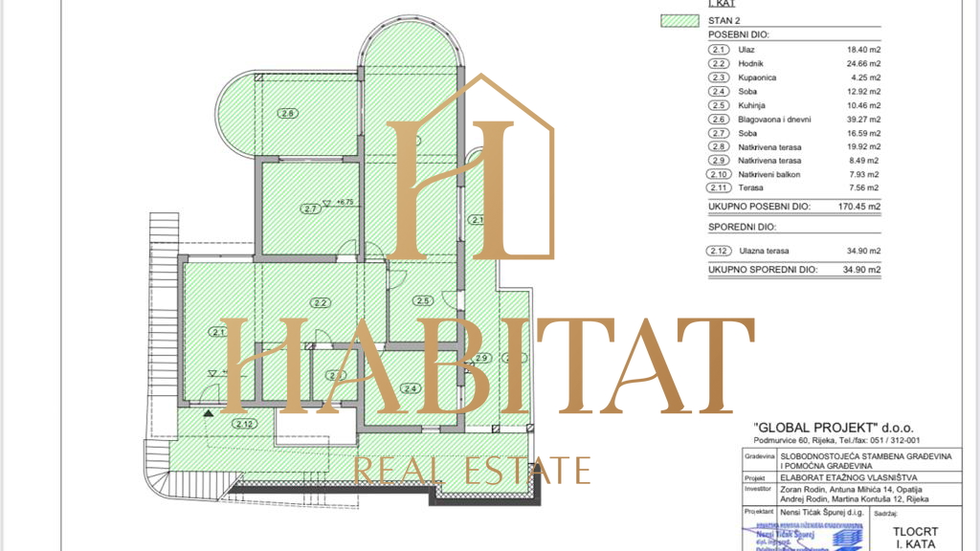
Task: Click the large H house logo
Action: click(x=469, y=172)
